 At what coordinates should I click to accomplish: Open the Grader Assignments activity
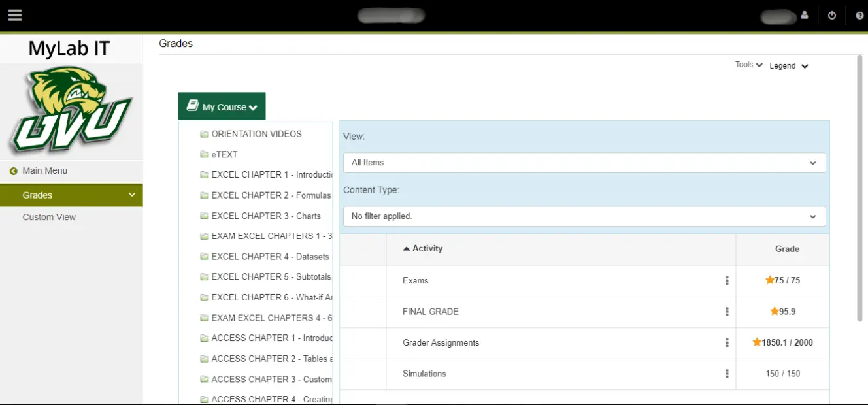point(441,343)
